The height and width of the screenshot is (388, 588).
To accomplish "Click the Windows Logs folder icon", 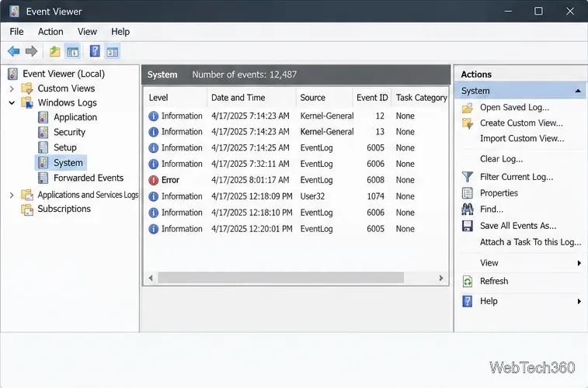I will pos(27,102).
